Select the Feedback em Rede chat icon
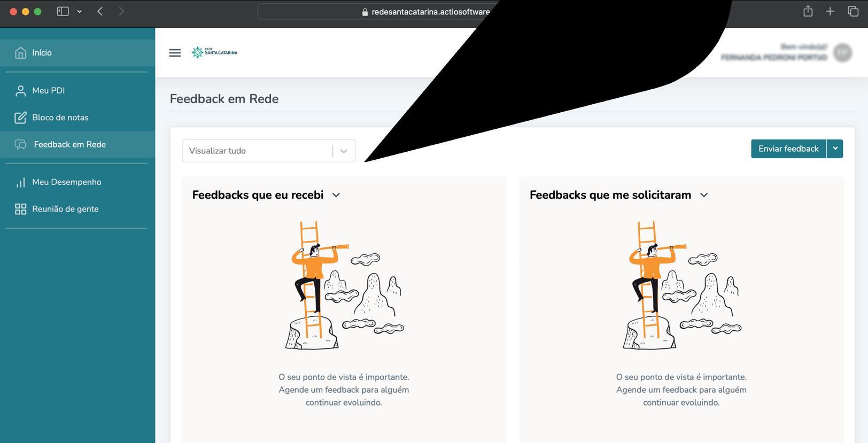868x443 pixels. 20,144
